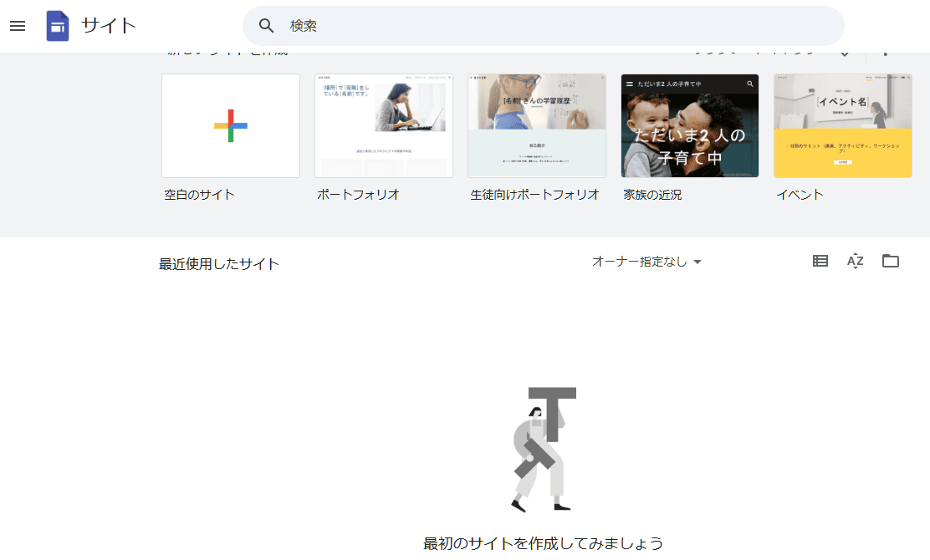Expand the template gallery chevron arrows
This screenshot has height=560, width=930.
pyautogui.click(x=845, y=54)
